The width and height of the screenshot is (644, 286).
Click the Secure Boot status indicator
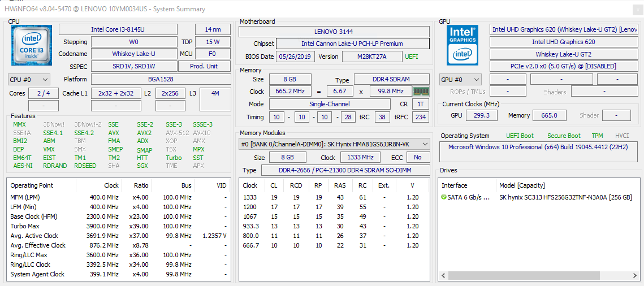564,136
